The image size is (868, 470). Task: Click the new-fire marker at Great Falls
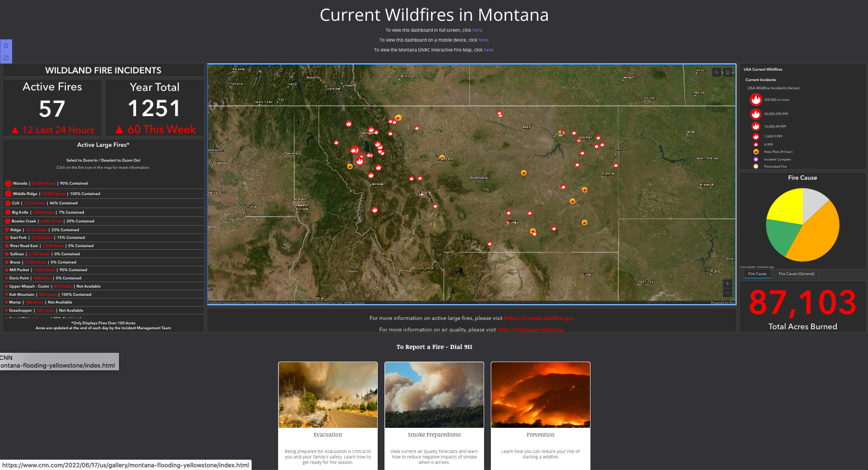(x=441, y=158)
